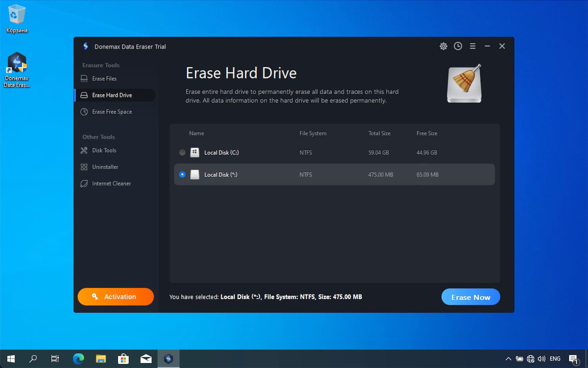Click ENG language indicator in tray
Image resolution: width=588 pixels, height=368 pixels.
[555, 359]
